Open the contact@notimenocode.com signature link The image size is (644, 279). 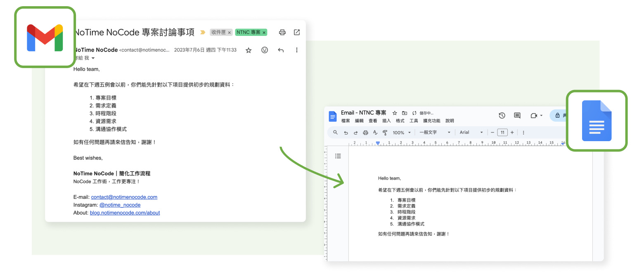[x=124, y=197]
